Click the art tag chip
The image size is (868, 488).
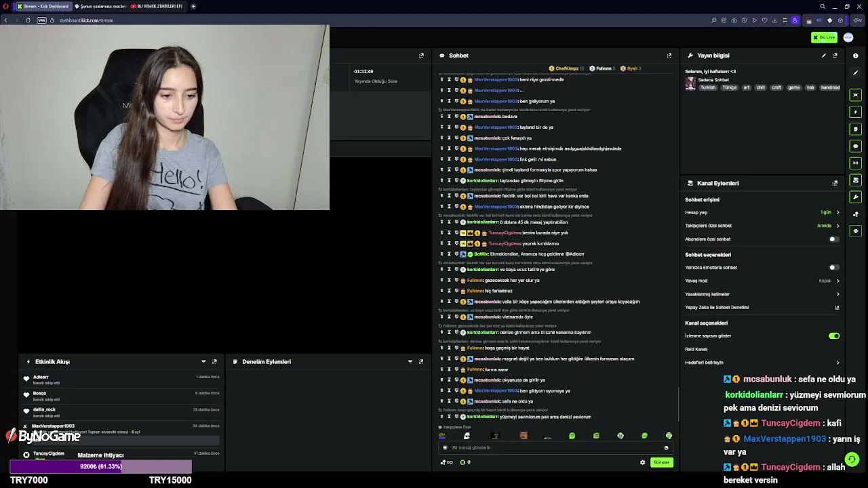click(747, 87)
